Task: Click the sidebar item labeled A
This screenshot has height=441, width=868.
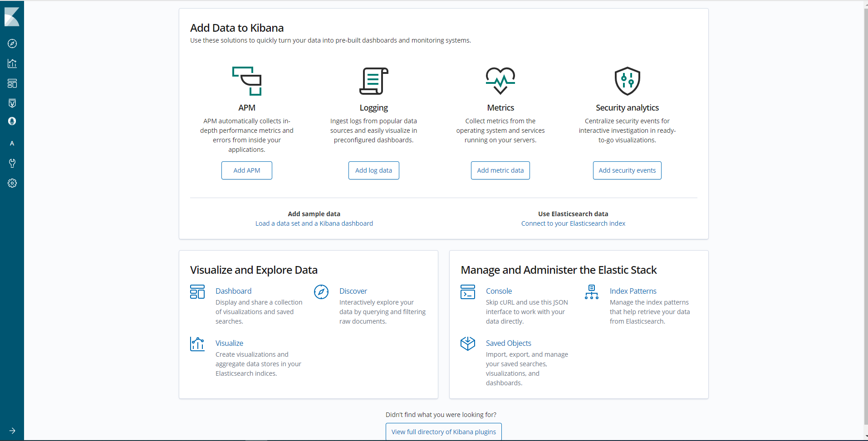Action: click(12, 143)
